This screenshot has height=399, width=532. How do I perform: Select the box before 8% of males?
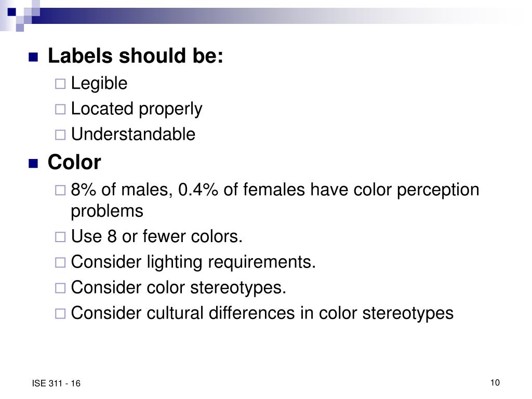point(60,190)
